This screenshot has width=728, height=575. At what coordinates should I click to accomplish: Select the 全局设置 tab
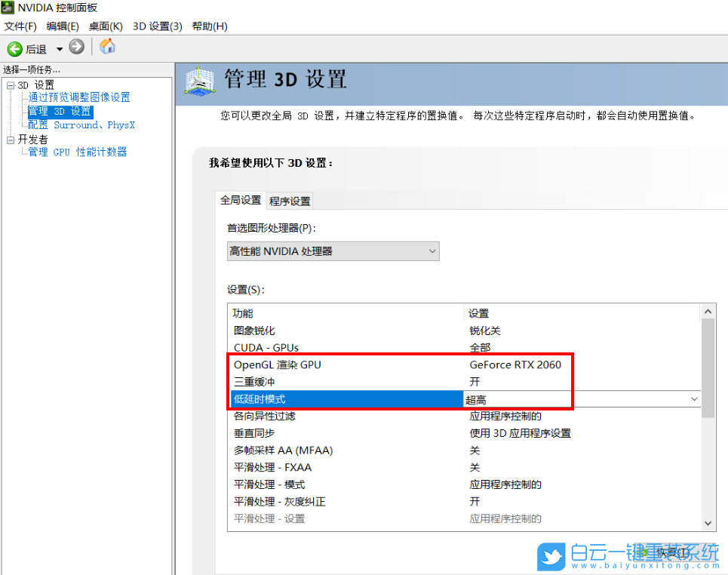coord(241,201)
